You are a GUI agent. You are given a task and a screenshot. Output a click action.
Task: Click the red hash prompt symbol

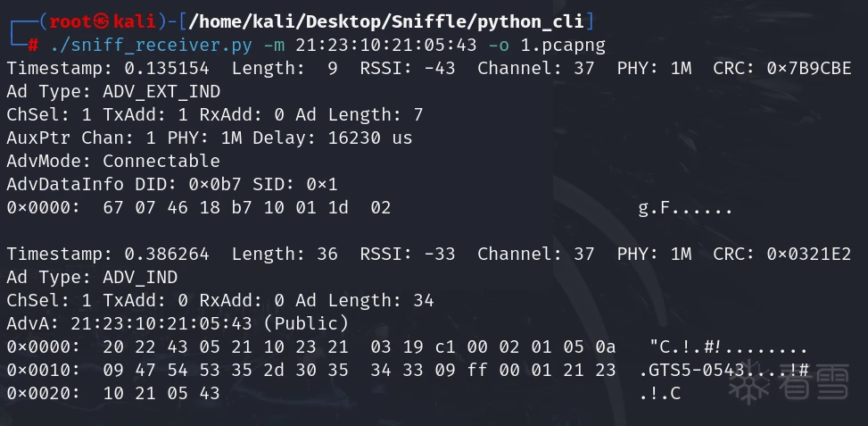pos(33,46)
